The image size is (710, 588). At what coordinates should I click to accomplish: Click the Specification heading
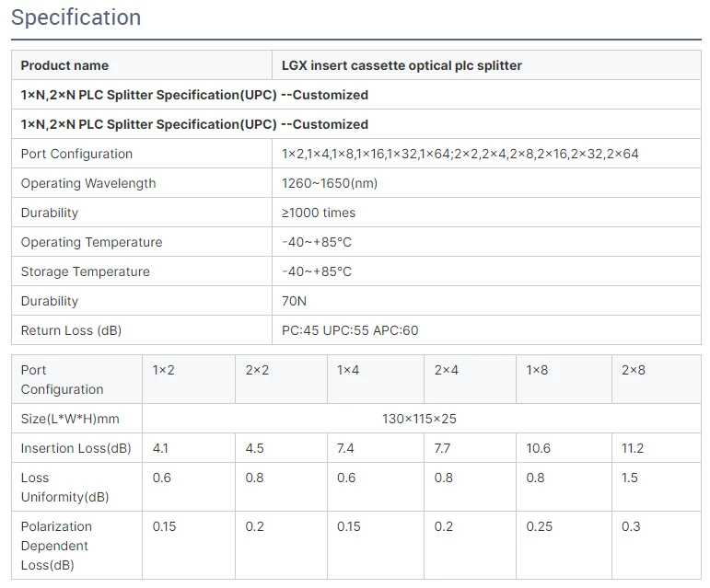pos(76,17)
